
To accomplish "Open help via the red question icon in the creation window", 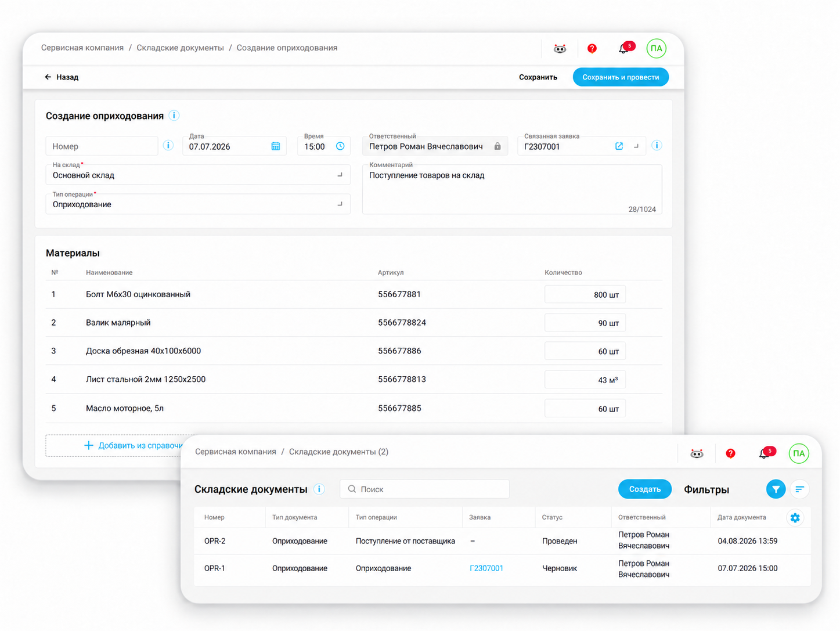I will [x=592, y=49].
